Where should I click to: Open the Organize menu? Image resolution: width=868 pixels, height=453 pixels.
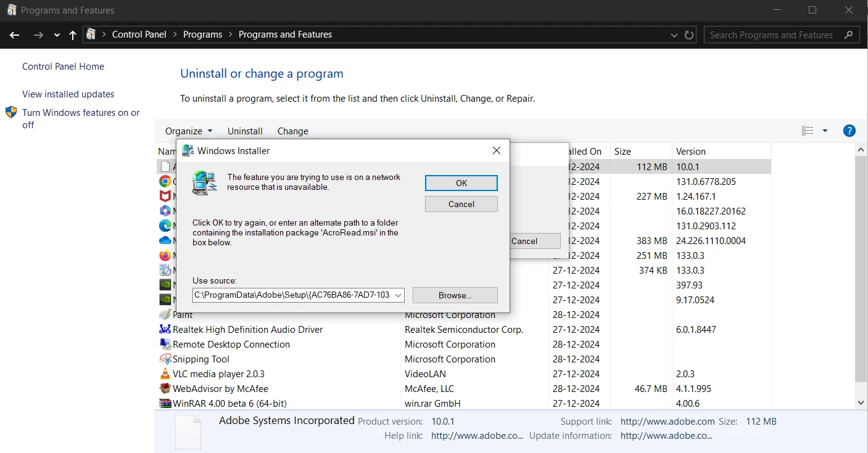pyautogui.click(x=189, y=131)
